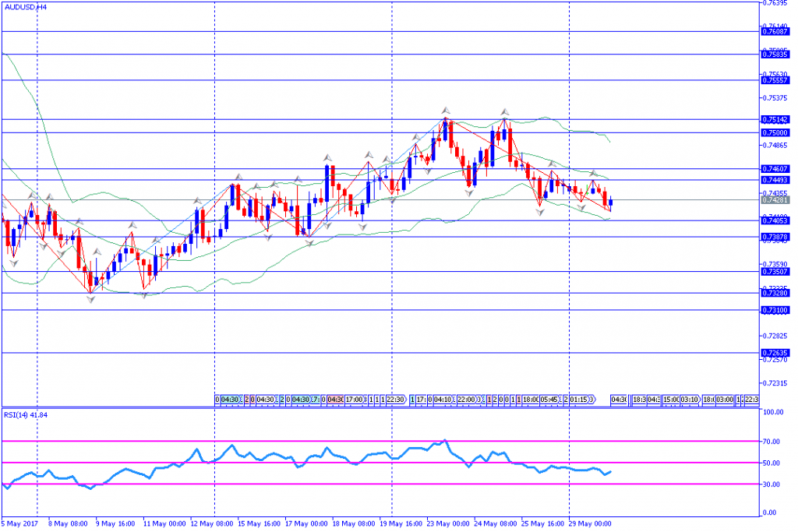Click the RSI 0.00 scale label

click(x=769, y=513)
